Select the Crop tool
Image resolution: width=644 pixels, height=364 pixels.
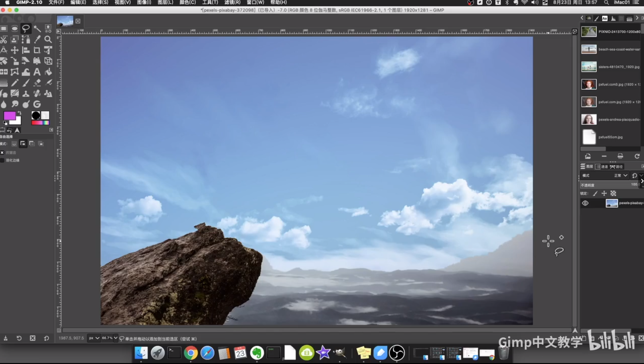click(37, 50)
